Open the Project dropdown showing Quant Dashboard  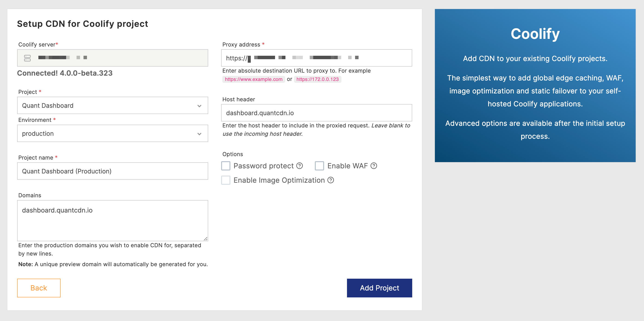tap(112, 105)
